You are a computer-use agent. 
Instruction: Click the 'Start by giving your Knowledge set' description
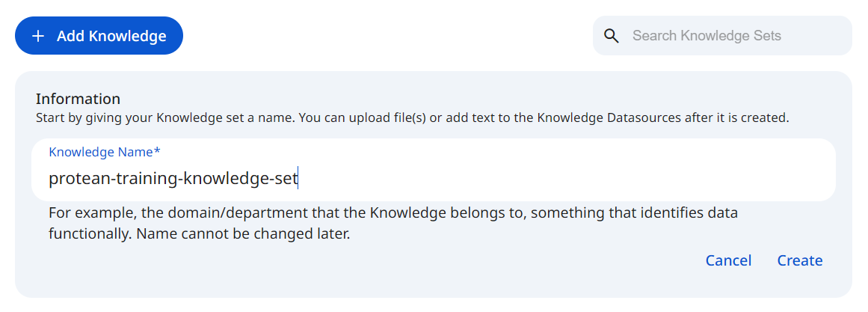150,117
